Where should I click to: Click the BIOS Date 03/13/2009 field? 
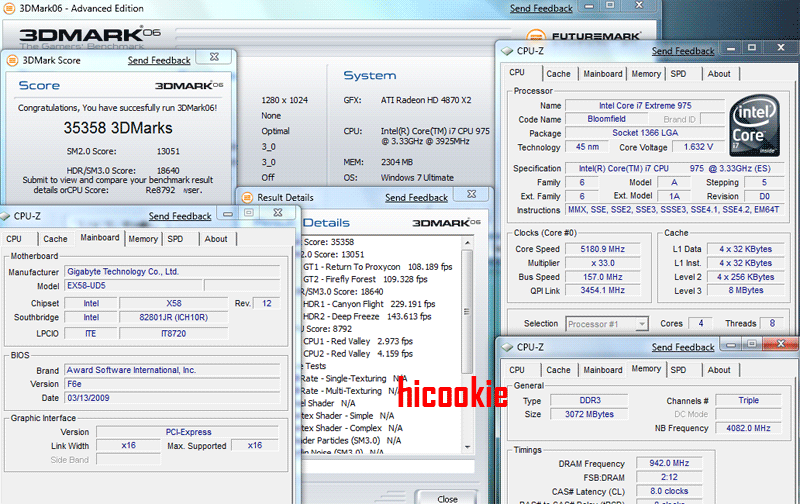(x=172, y=398)
